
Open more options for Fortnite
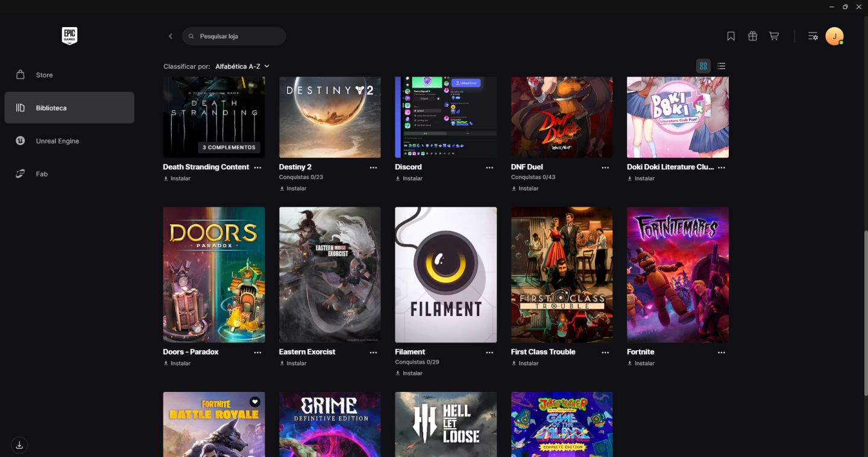click(x=722, y=352)
